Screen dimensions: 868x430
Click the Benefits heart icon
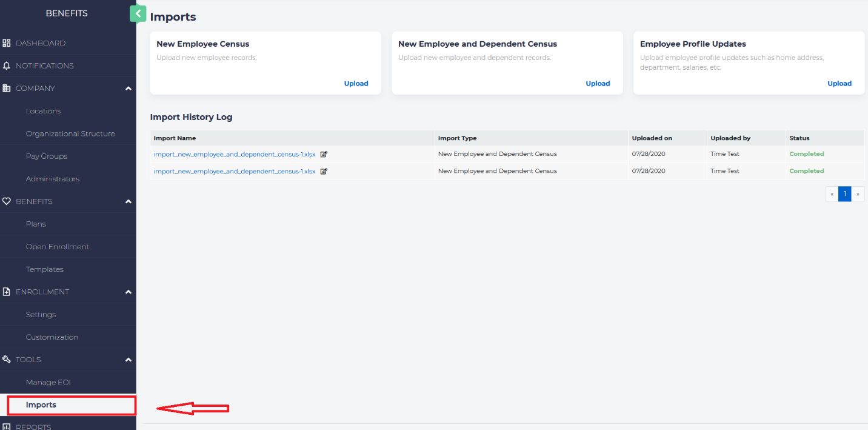[7, 201]
